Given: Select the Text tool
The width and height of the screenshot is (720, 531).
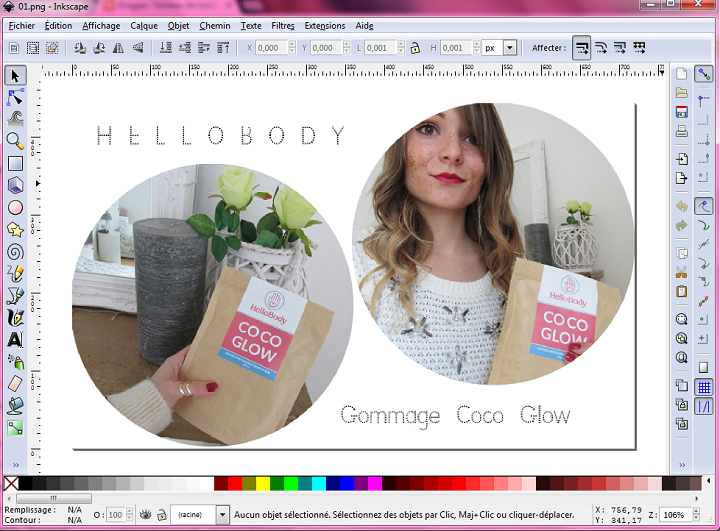Looking at the screenshot, I should tap(15, 339).
